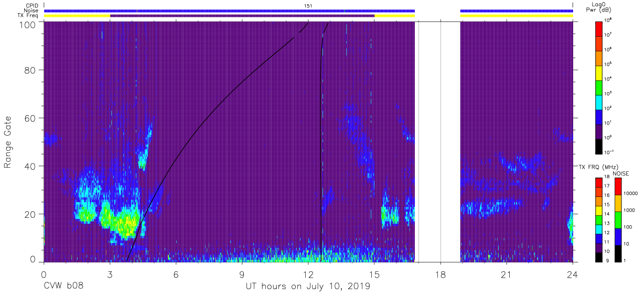This screenshot has width=644, height=297.
Task: Click the top power label '10⁸' on the Lag0 colorbar
Action: coord(608,20)
